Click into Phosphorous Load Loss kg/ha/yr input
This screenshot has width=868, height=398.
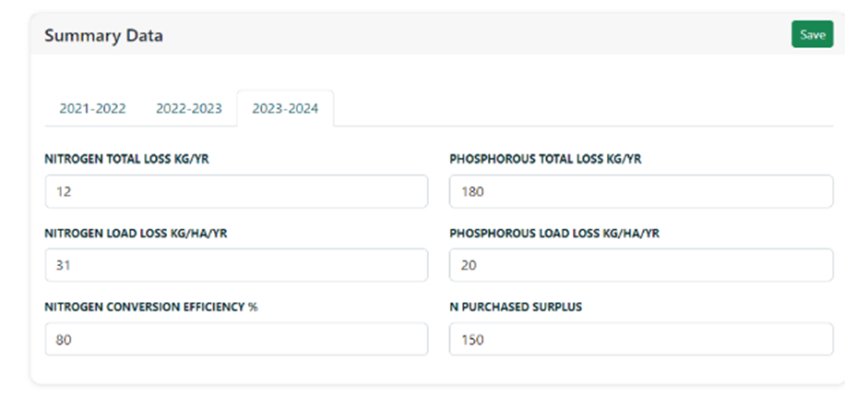(x=641, y=265)
